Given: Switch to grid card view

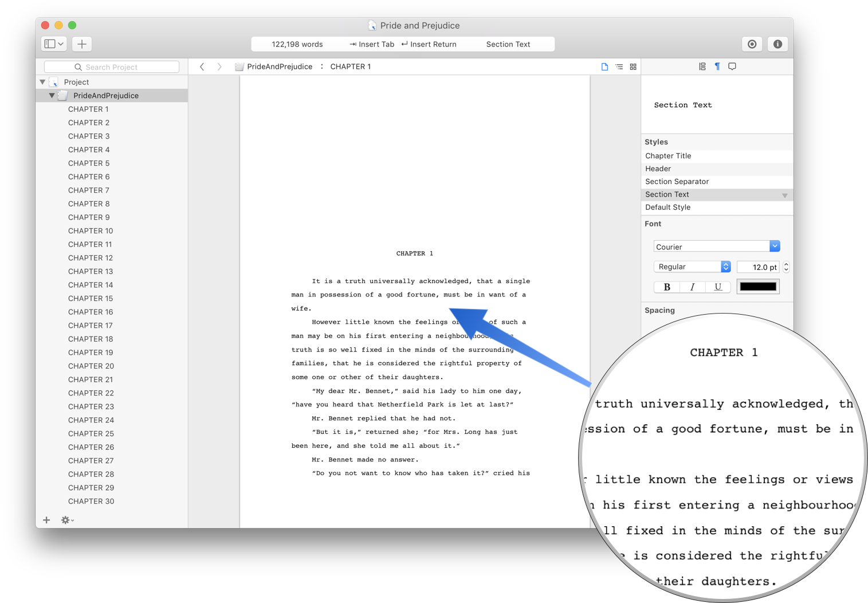Looking at the screenshot, I should (x=633, y=66).
